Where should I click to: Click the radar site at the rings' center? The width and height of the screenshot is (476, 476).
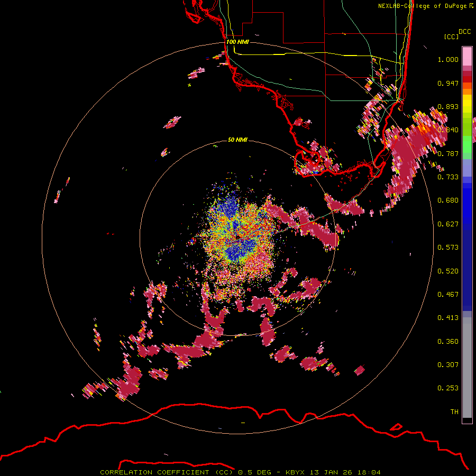[237, 237]
